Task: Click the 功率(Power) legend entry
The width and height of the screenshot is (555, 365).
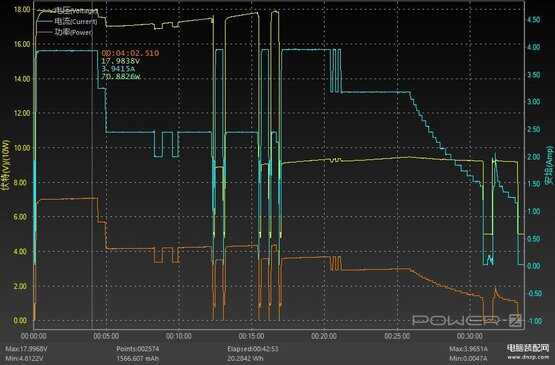Action: [65, 32]
